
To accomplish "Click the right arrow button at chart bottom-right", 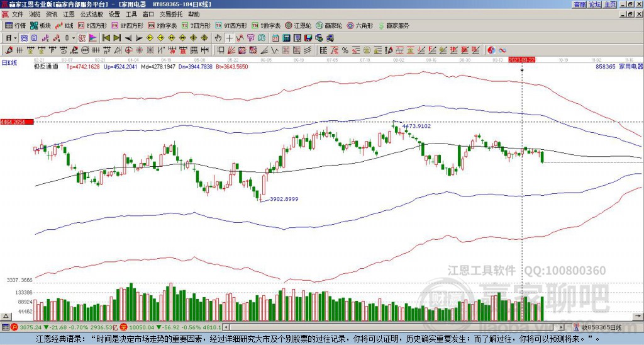I will (639, 316).
